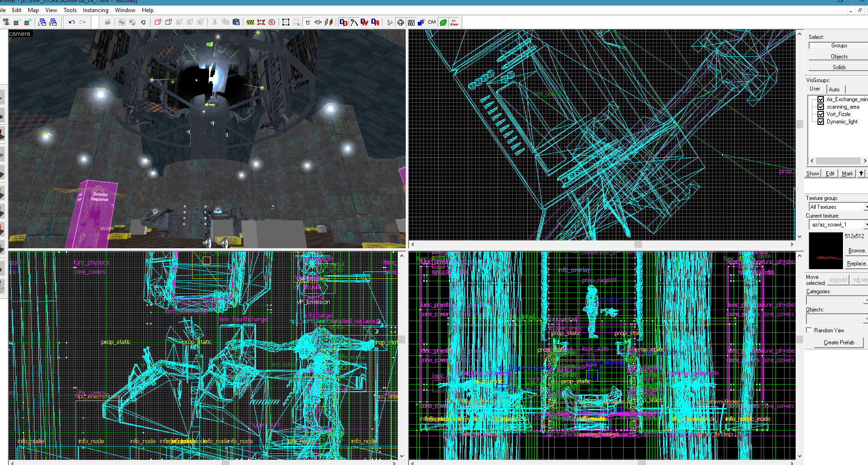Viewport: 868px width, 465px height.
Task: Click the texture alignment faces icon
Action: tap(329, 22)
